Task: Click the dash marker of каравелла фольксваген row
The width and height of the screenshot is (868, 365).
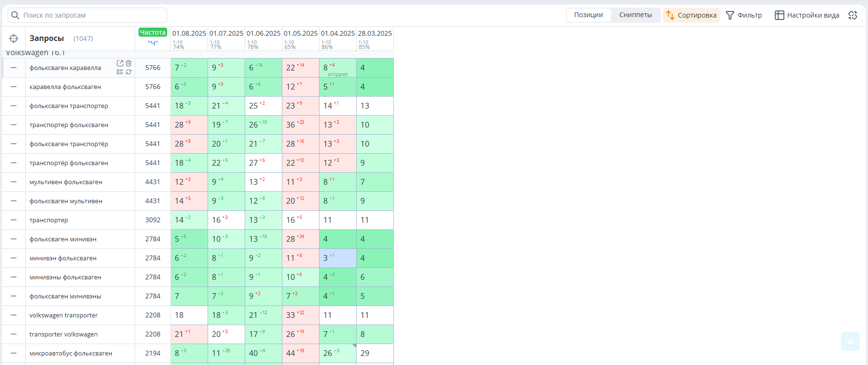Action: (x=14, y=87)
